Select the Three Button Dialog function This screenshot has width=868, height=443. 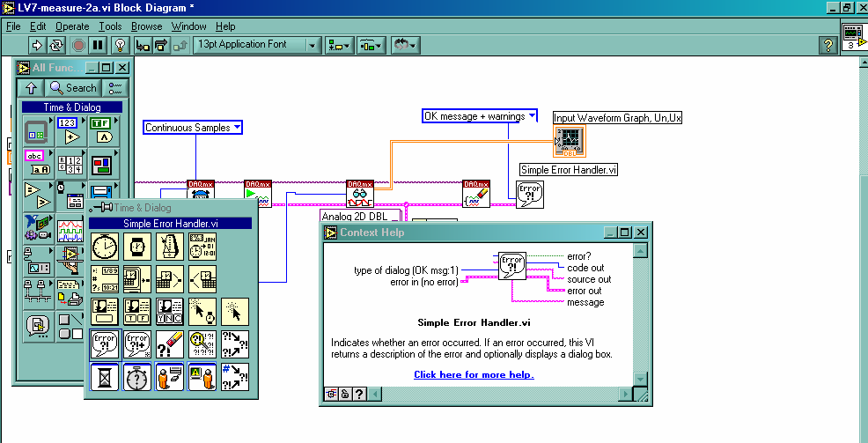pos(170,312)
